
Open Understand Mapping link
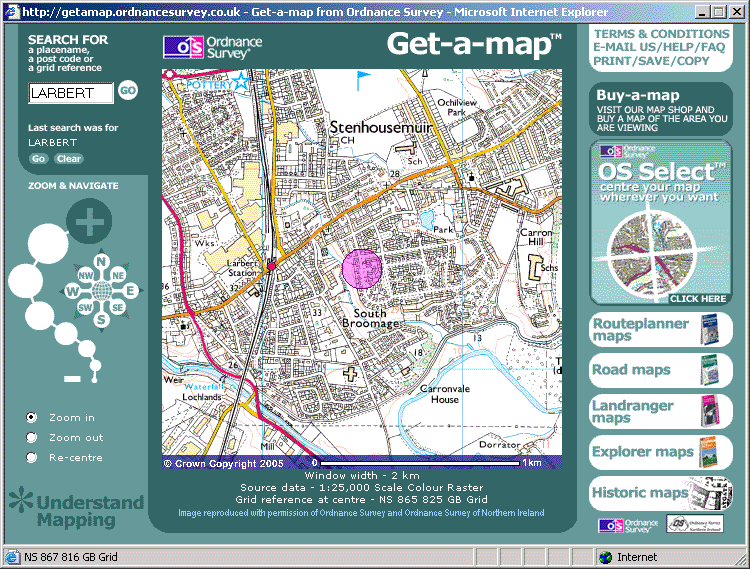(90, 511)
